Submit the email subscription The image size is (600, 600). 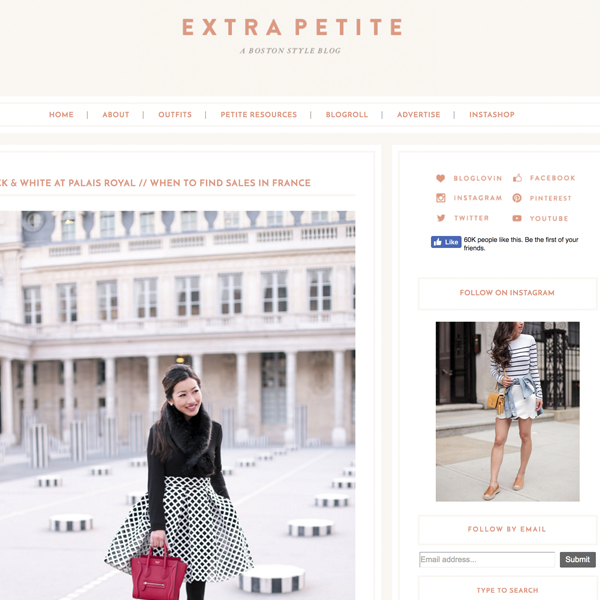(577, 559)
